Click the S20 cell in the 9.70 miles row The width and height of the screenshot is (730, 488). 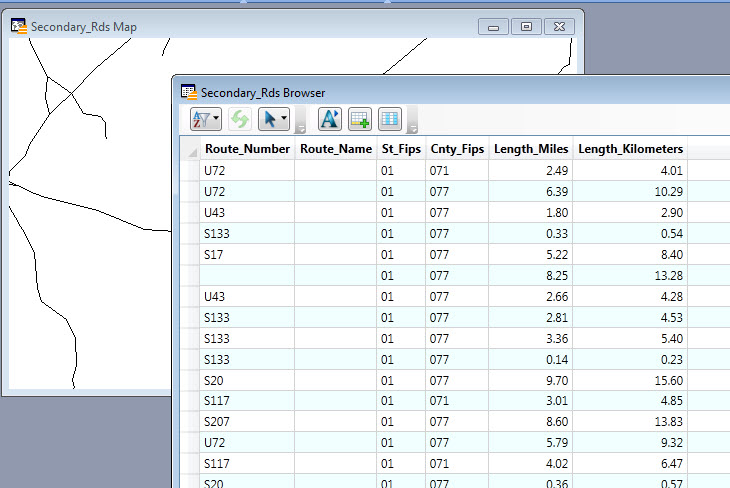coord(247,380)
